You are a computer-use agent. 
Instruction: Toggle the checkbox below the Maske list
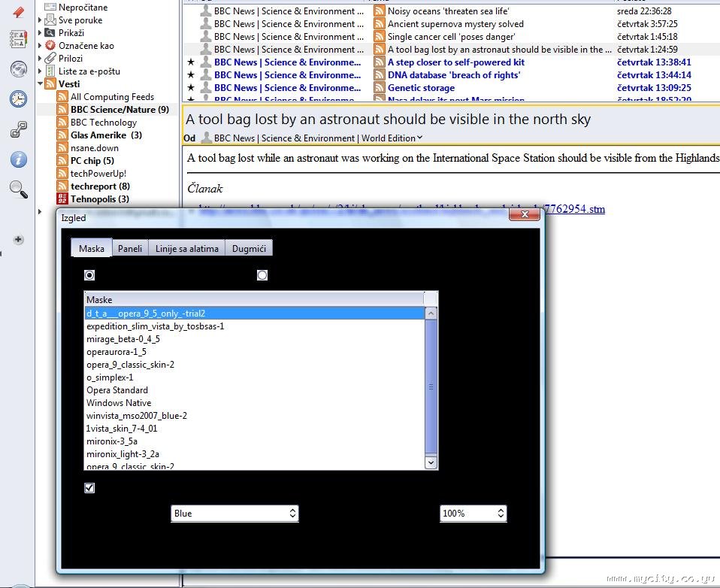(x=89, y=488)
